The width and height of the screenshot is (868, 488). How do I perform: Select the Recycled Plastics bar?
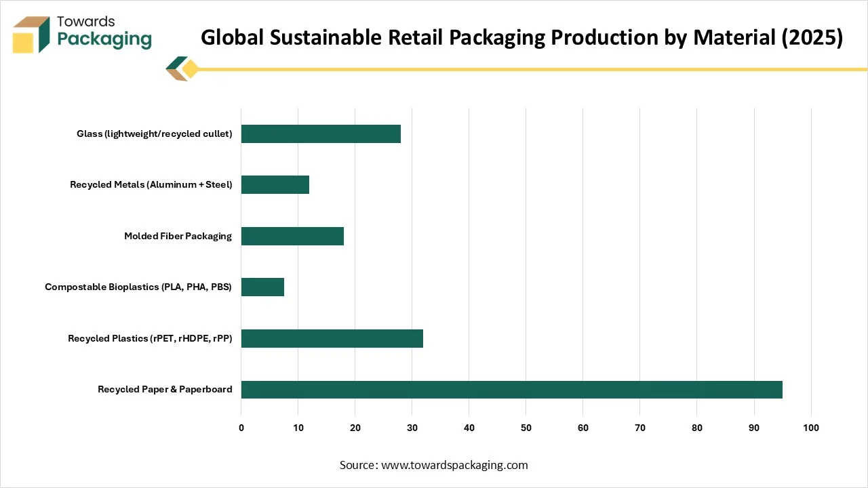click(332, 338)
